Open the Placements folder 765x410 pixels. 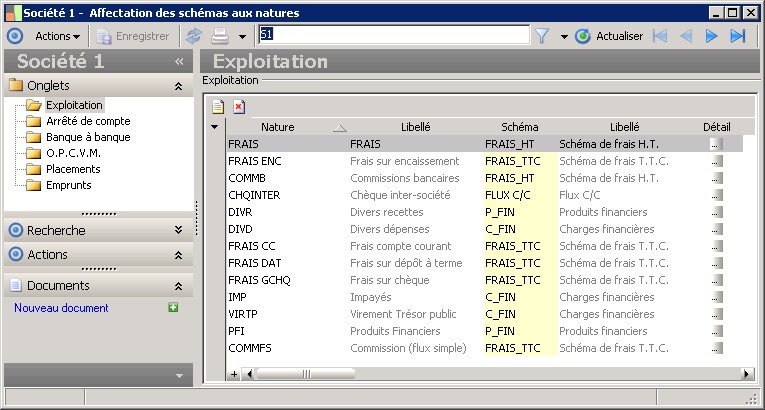(x=72, y=169)
